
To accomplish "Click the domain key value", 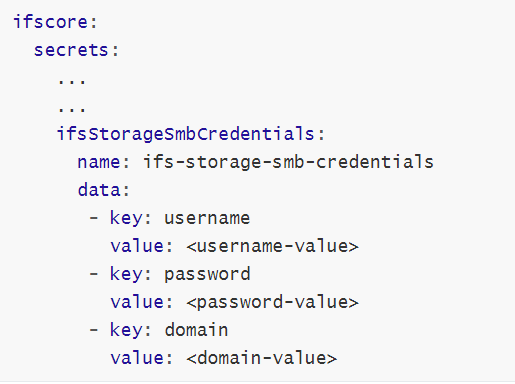I will (x=196, y=330).
